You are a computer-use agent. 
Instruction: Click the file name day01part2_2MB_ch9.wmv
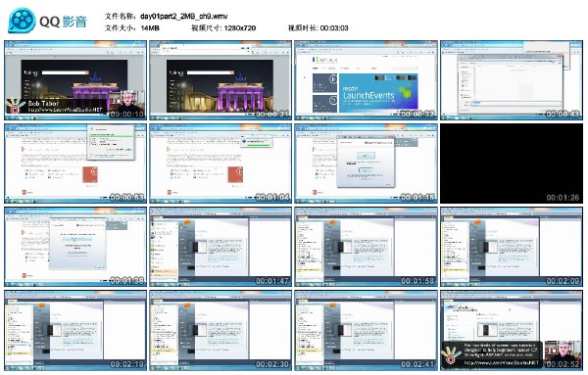click(184, 16)
